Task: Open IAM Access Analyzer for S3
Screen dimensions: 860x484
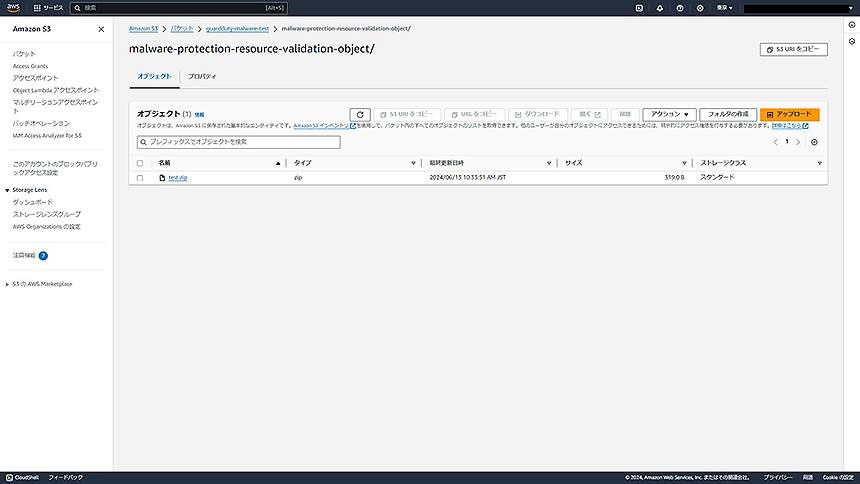Action: 47,136
